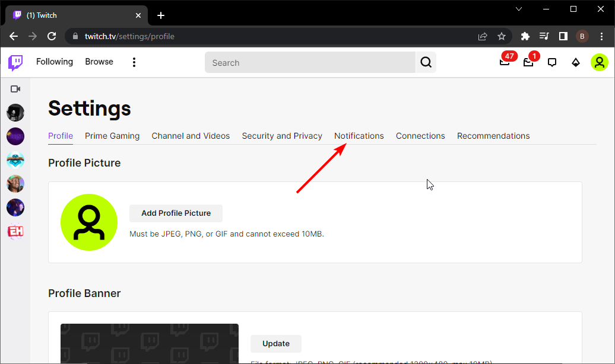Bookmark the page with the star icon
Image resolution: width=615 pixels, height=364 pixels.
(502, 36)
